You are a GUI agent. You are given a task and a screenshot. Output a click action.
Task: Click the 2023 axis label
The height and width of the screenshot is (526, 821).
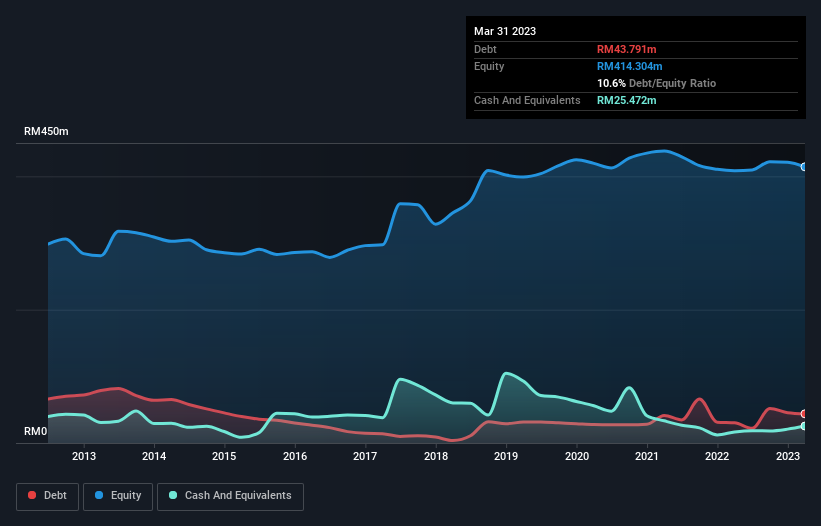click(x=787, y=456)
